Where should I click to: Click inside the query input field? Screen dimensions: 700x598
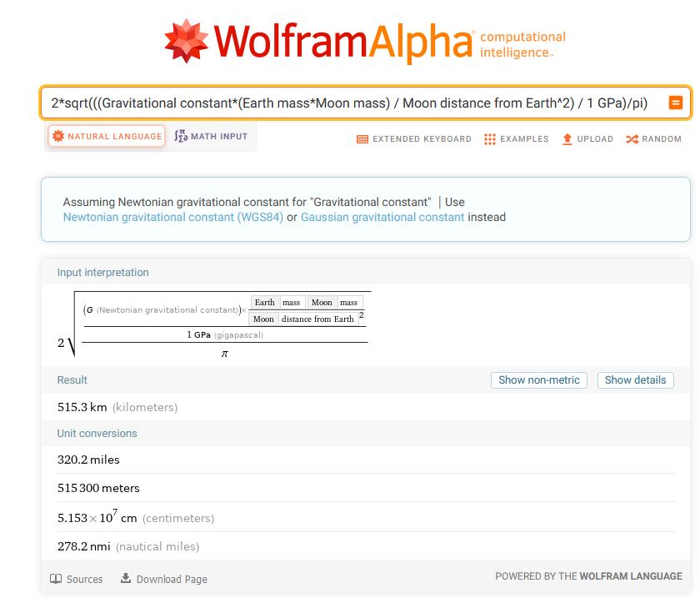(x=350, y=103)
